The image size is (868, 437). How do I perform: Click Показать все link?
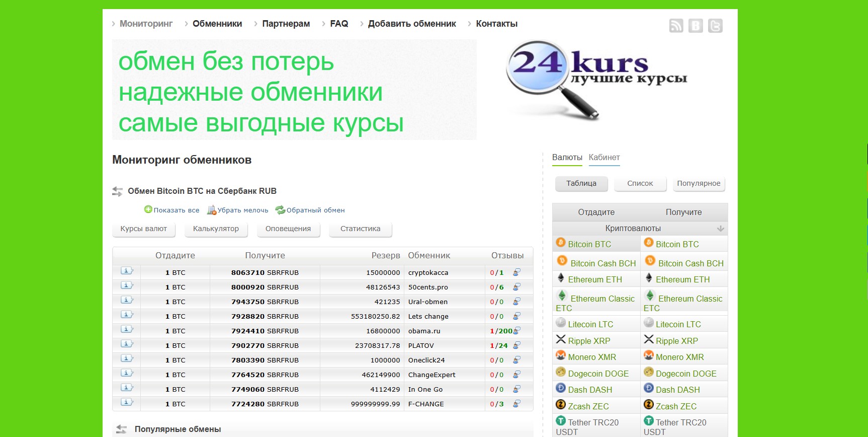[177, 210]
